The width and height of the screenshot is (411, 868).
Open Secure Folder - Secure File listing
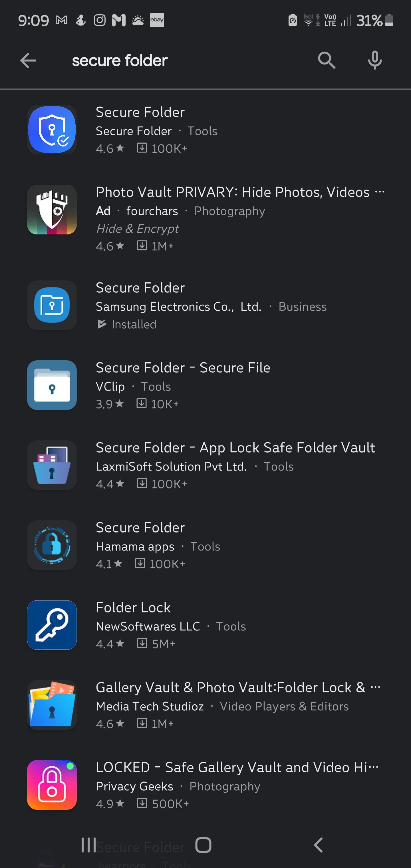[x=183, y=368]
